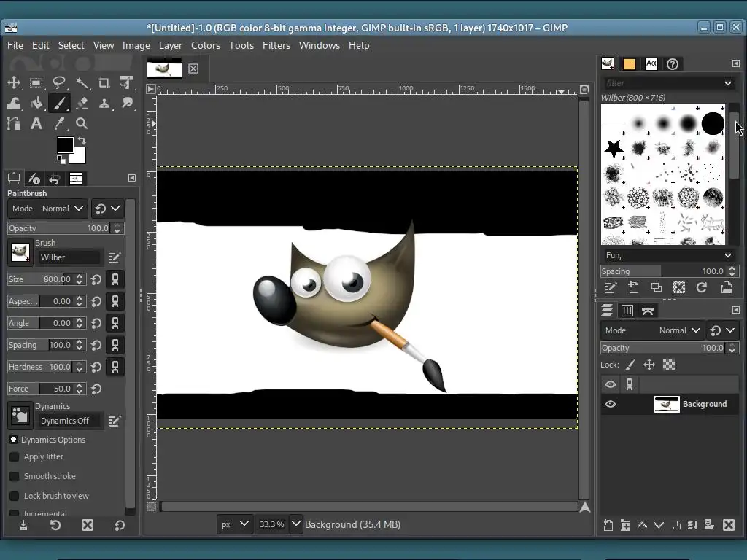Duplicate the selected brush
This screenshot has width=747, height=560.
pos(656,287)
